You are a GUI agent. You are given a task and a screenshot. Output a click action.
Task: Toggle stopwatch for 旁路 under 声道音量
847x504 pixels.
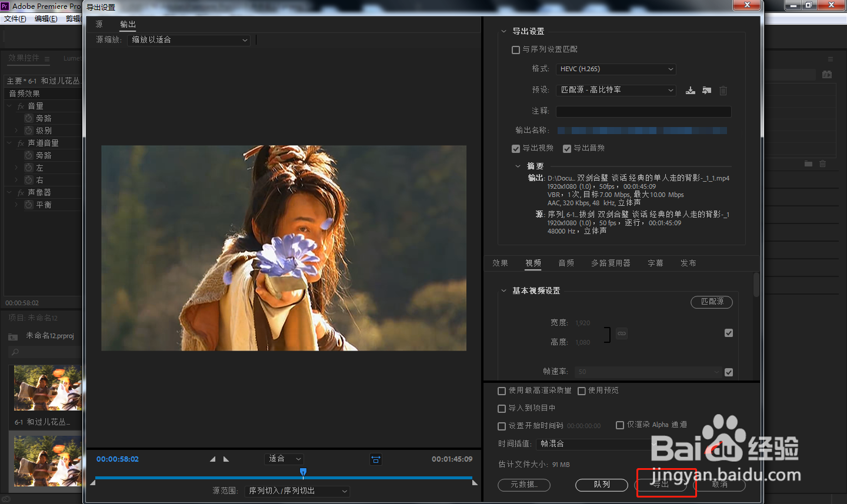28,155
